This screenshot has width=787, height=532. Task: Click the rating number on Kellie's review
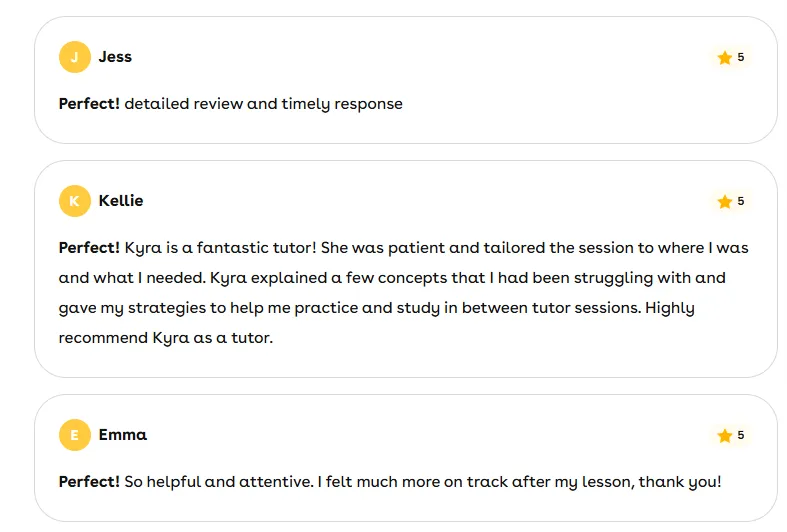point(741,202)
